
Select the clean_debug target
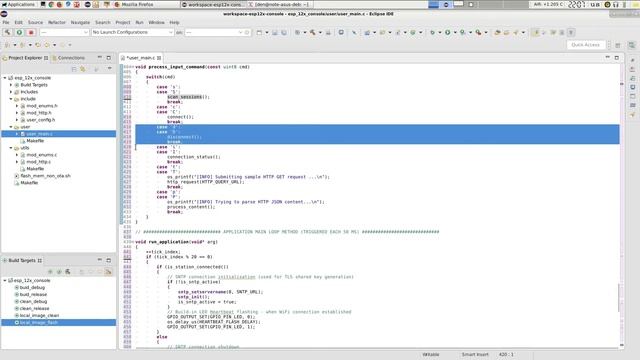(33, 301)
